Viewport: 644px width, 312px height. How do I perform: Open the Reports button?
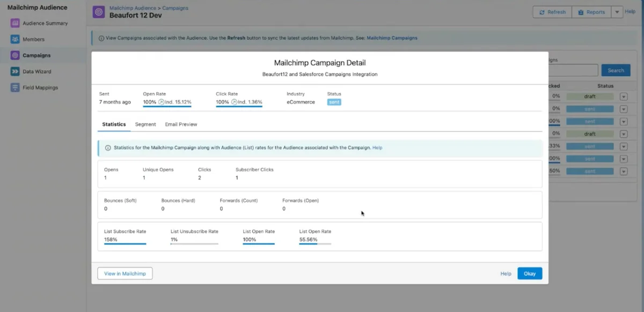[591, 12]
